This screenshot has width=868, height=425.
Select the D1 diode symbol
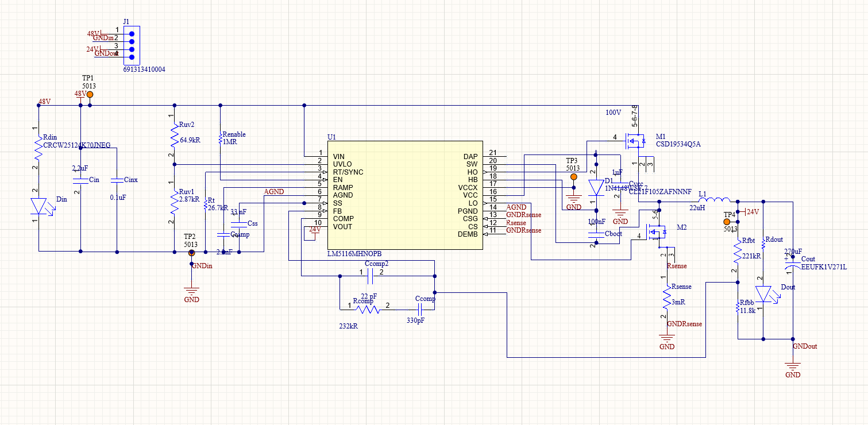[596, 188]
